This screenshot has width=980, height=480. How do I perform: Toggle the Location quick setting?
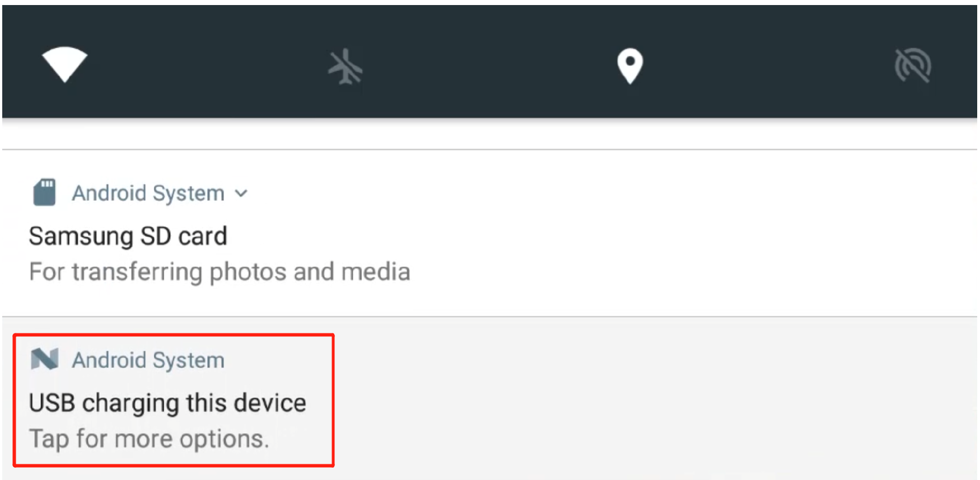pos(629,65)
